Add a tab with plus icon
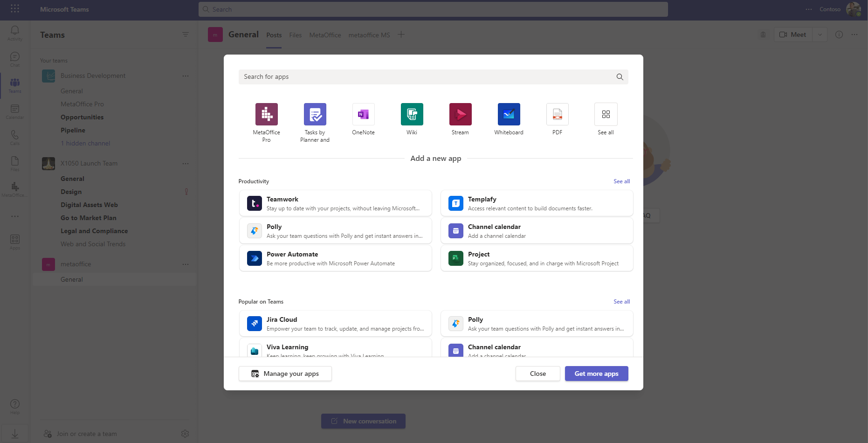 pos(401,35)
